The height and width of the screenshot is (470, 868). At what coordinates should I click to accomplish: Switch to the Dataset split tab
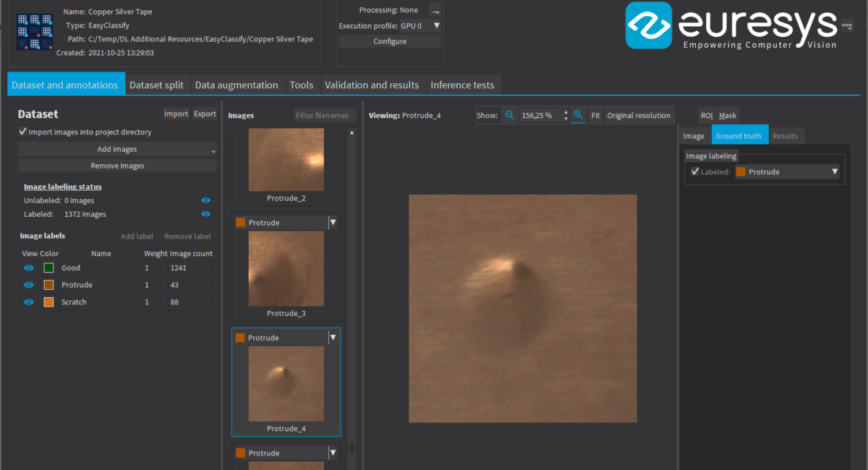157,85
